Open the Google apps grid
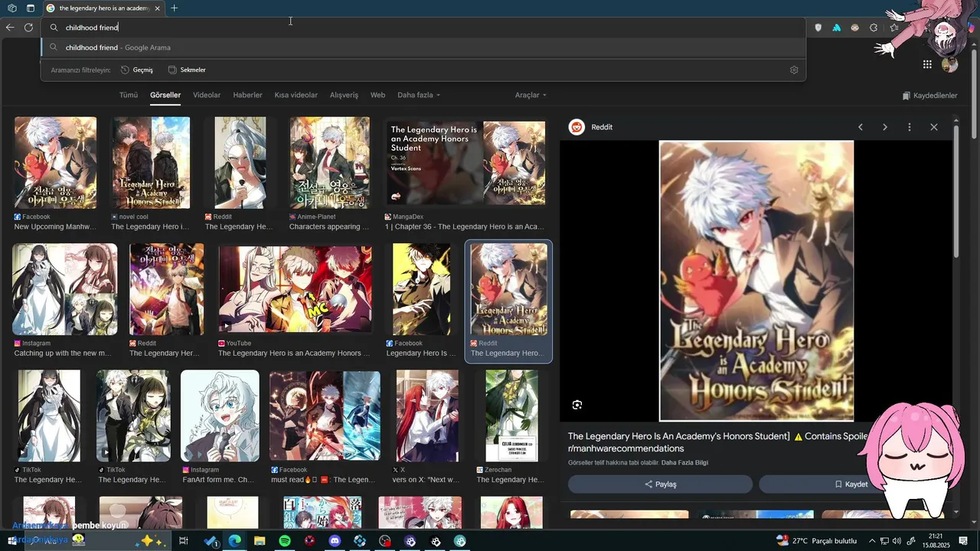Viewport: 980px width, 551px height. [927, 64]
